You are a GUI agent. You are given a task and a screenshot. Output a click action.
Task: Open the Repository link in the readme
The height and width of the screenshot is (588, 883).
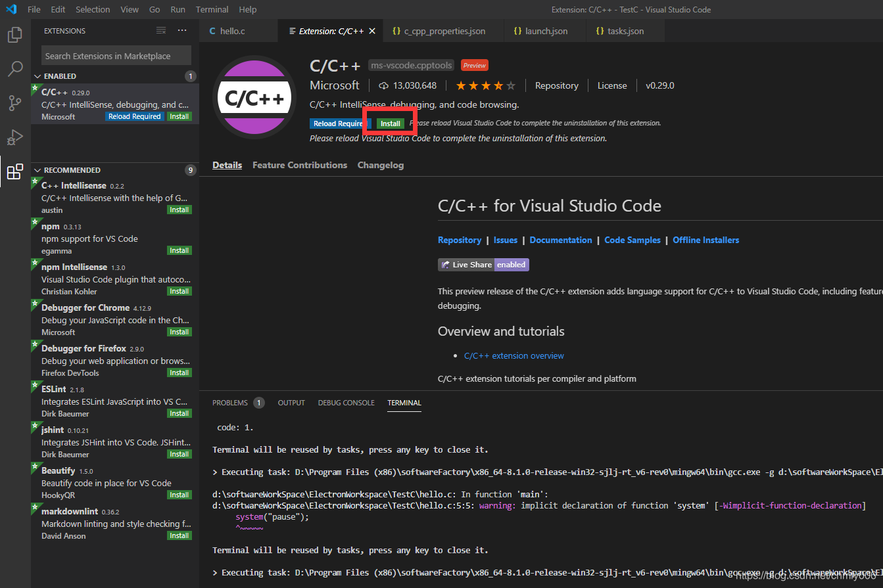point(460,240)
